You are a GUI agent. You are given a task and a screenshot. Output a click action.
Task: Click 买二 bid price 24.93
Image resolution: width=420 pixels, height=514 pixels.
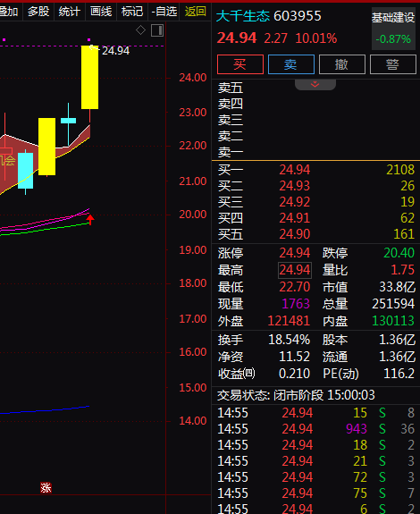295,186
